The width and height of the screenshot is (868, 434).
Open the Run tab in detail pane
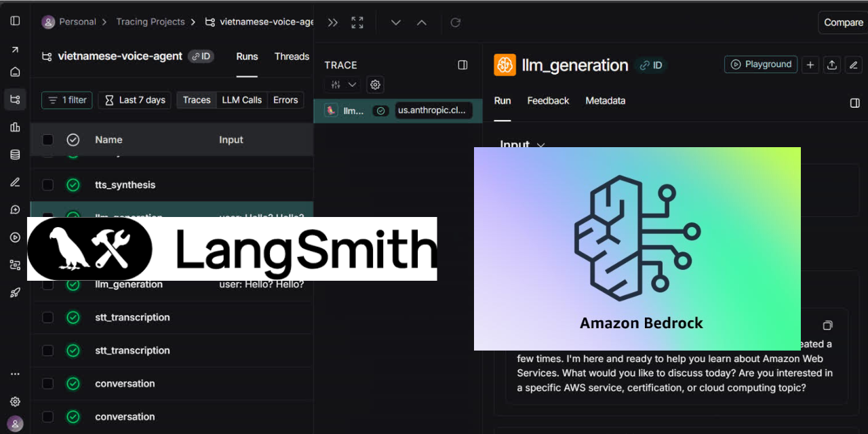[502, 101]
